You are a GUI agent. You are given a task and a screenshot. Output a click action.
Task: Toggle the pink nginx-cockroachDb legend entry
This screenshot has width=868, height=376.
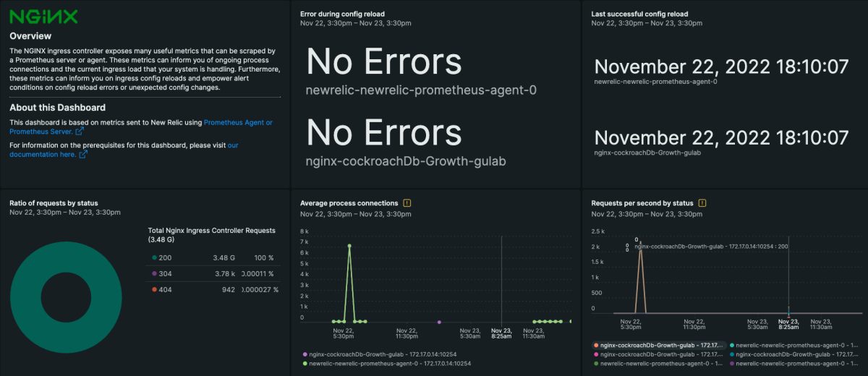[658, 354]
